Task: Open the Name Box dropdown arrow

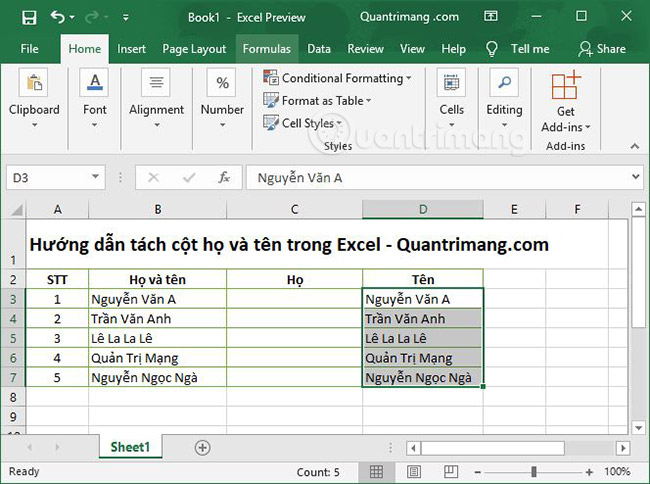Action: [95, 177]
